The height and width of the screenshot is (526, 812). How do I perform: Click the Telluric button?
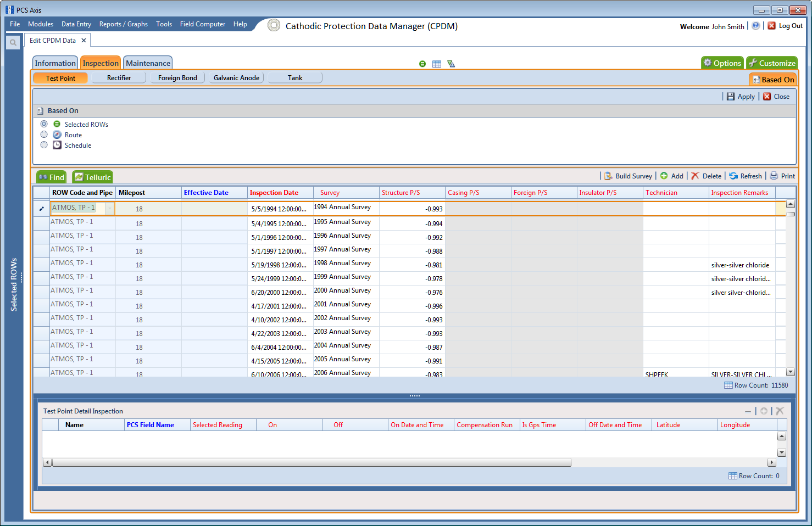click(x=93, y=177)
